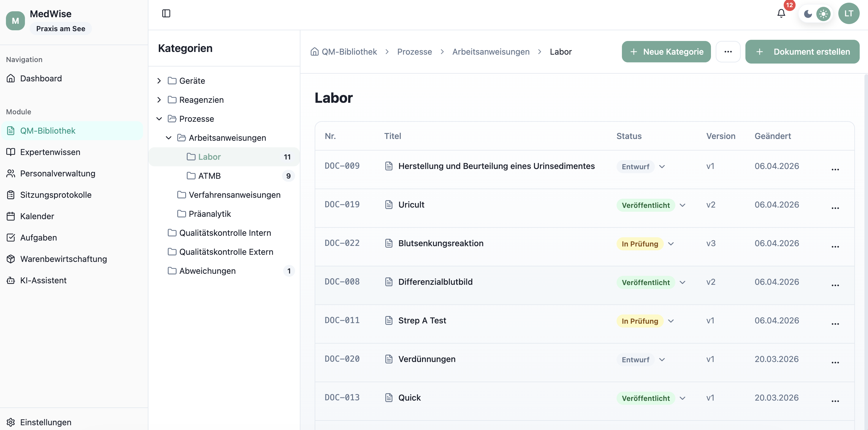Select the ATMB category folder
Viewport: 868px width, 430px height.
[209, 176]
